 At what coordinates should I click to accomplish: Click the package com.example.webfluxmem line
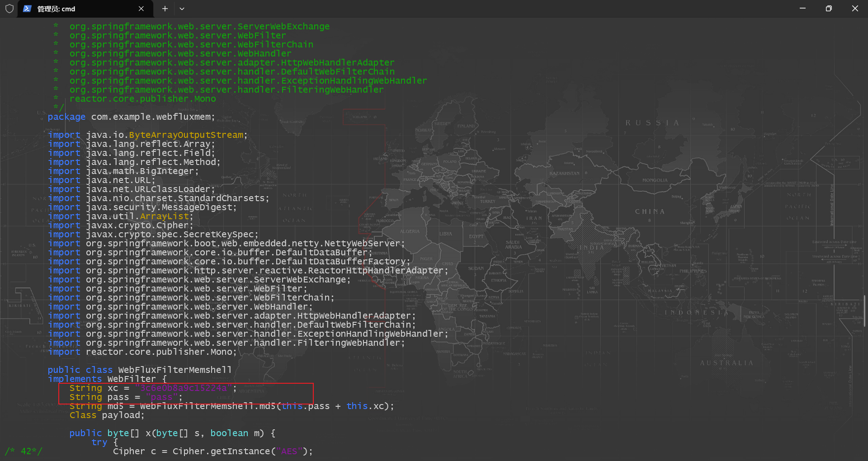(132, 117)
